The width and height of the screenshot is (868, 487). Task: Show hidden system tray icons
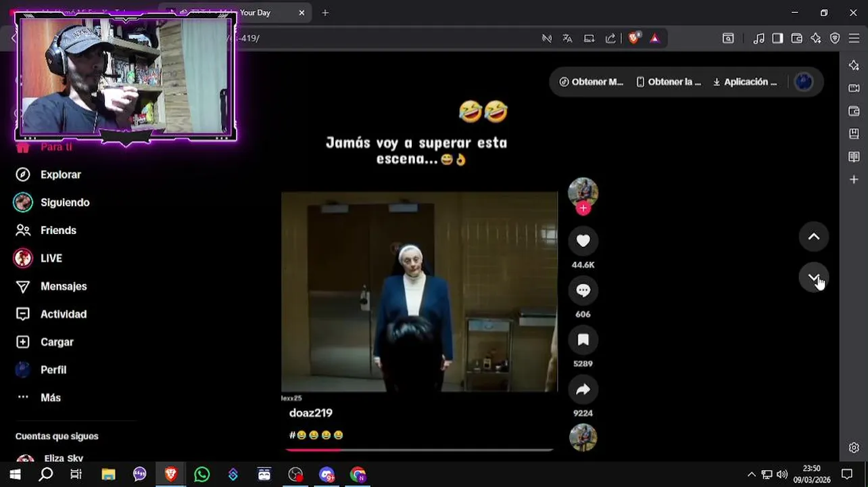tap(751, 474)
